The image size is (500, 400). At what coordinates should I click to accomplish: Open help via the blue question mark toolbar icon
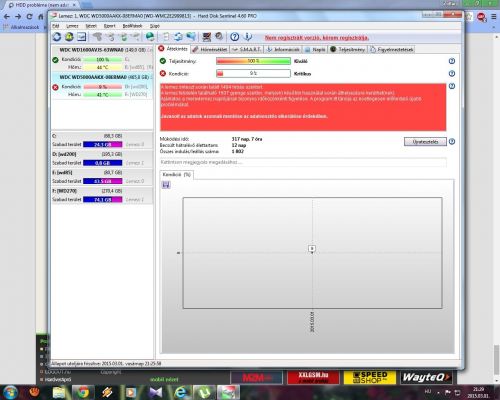tap(235, 37)
